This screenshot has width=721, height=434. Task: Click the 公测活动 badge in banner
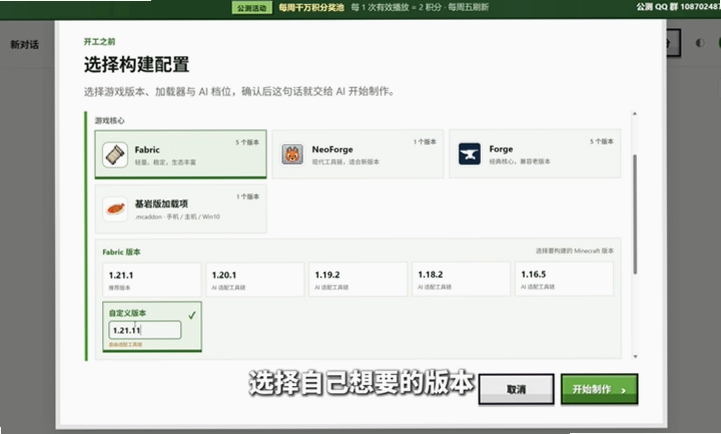(x=252, y=7)
